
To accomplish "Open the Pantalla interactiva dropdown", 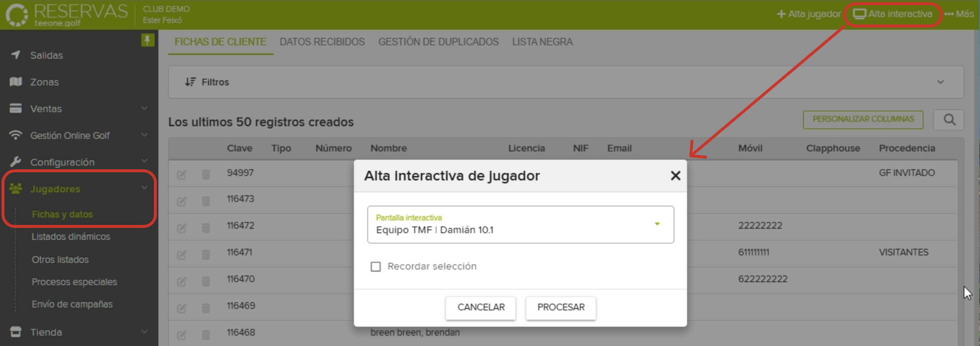I will pyautogui.click(x=520, y=225).
